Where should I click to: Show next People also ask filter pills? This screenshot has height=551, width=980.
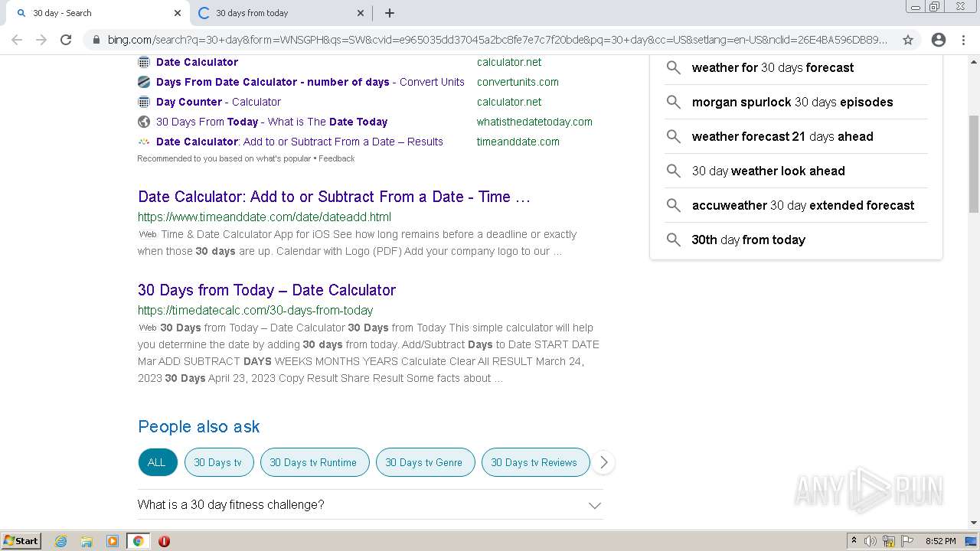coord(603,462)
